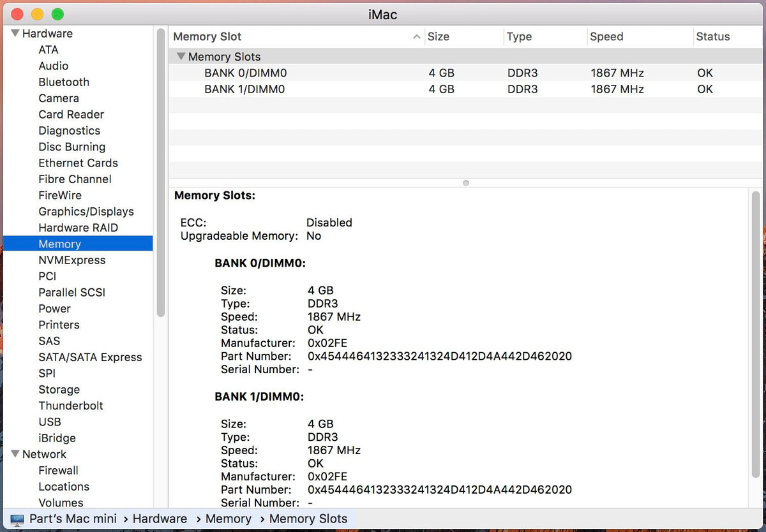Click the BANK 0/DIMM0 heading in details
Image resolution: width=766 pixels, height=532 pixels.
(259, 263)
